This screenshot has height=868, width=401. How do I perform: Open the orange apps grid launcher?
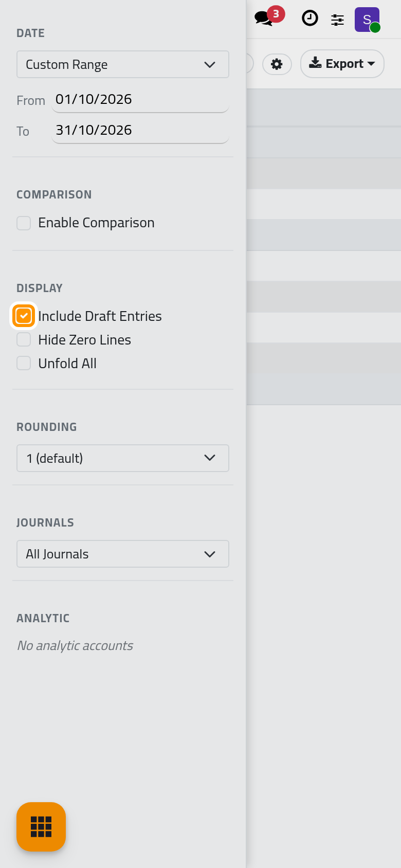(x=41, y=826)
